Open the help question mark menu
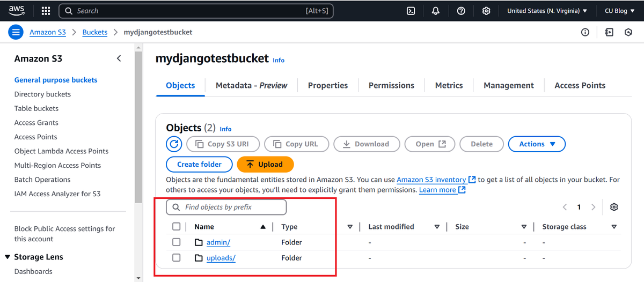This screenshot has width=644, height=282. click(x=461, y=11)
